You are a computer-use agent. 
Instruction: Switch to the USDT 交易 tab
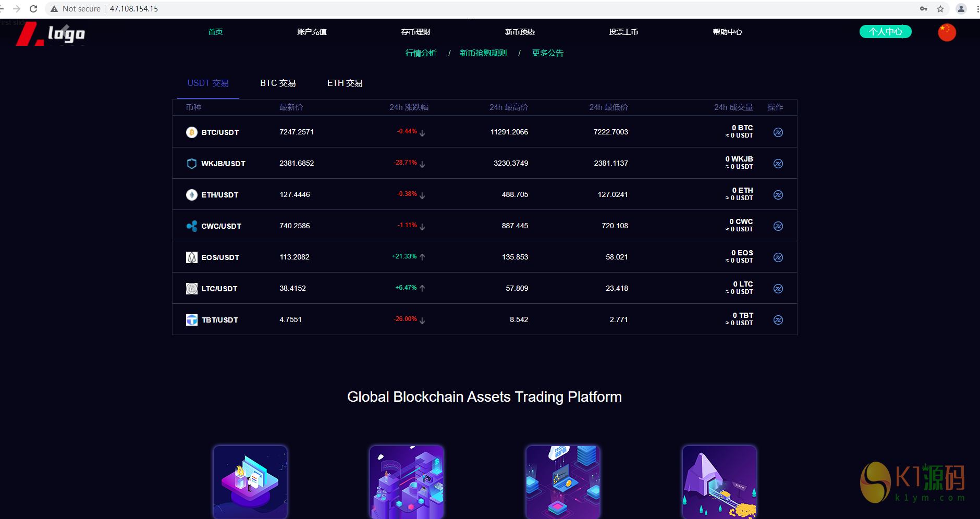tap(208, 83)
